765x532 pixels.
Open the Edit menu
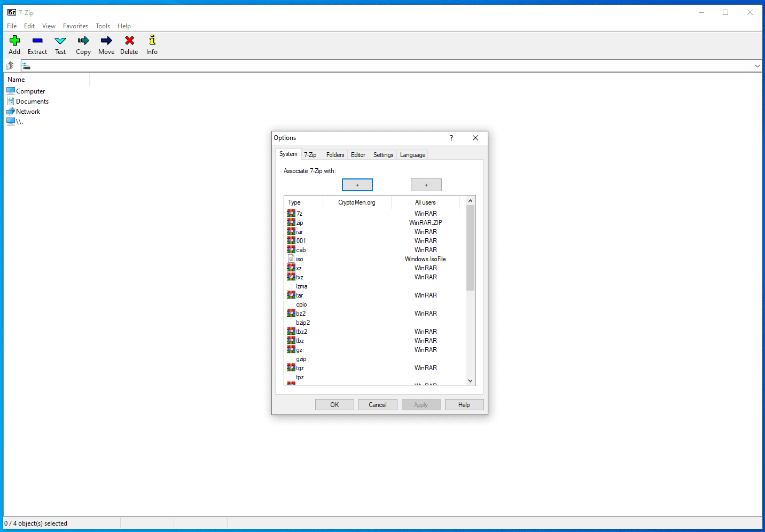point(29,26)
